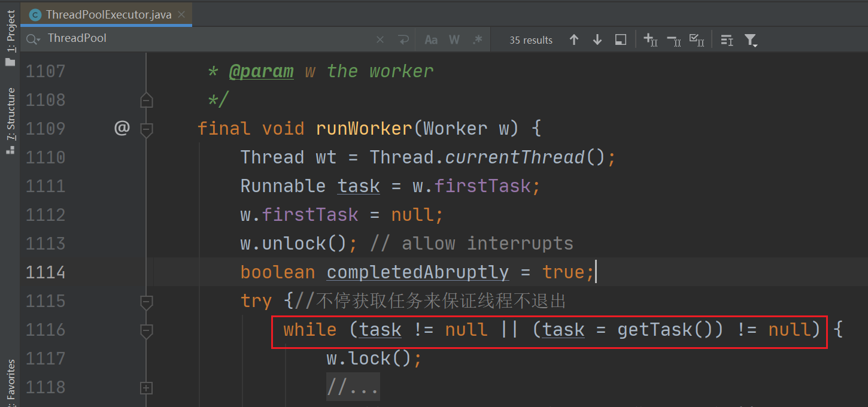The height and width of the screenshot is (407, 868).
Task: Add selection for next occurrence
Action: (651, 40)
